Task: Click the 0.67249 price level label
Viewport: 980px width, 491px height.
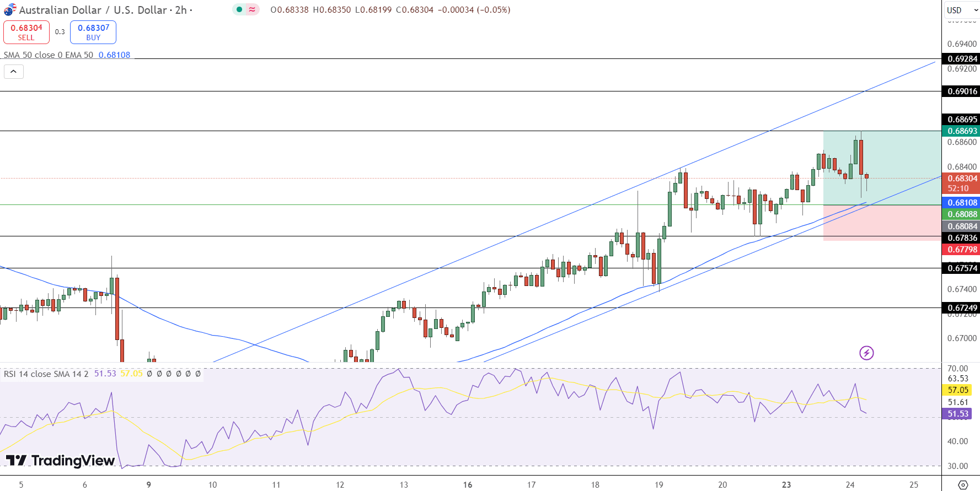Action: pos(961,308)
